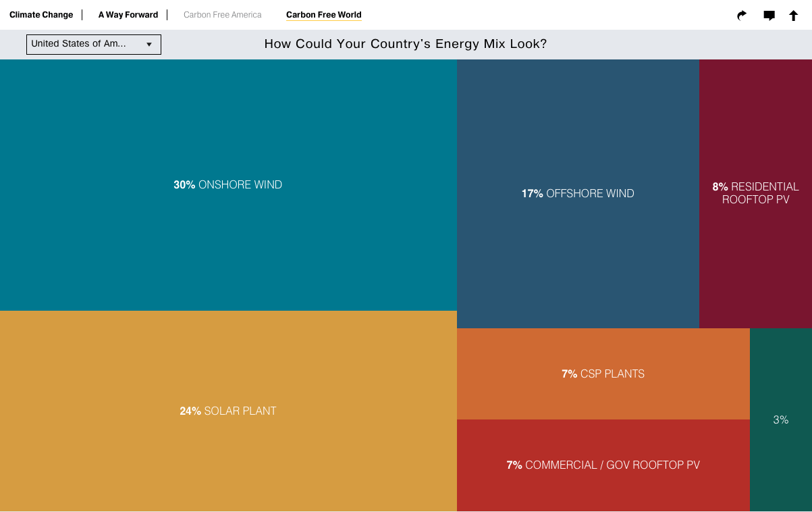Open the United States of America country dropdown

pos(93,44)
